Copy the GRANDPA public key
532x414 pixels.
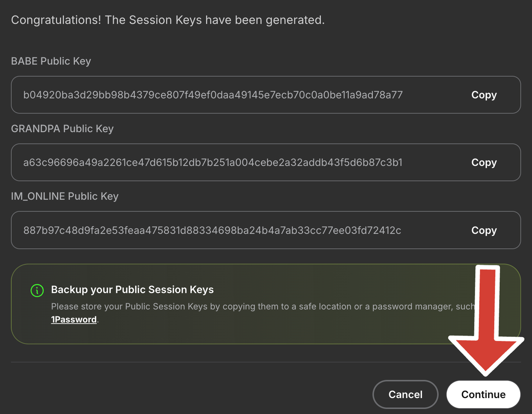pyautogui.click(x=484, y=162)
